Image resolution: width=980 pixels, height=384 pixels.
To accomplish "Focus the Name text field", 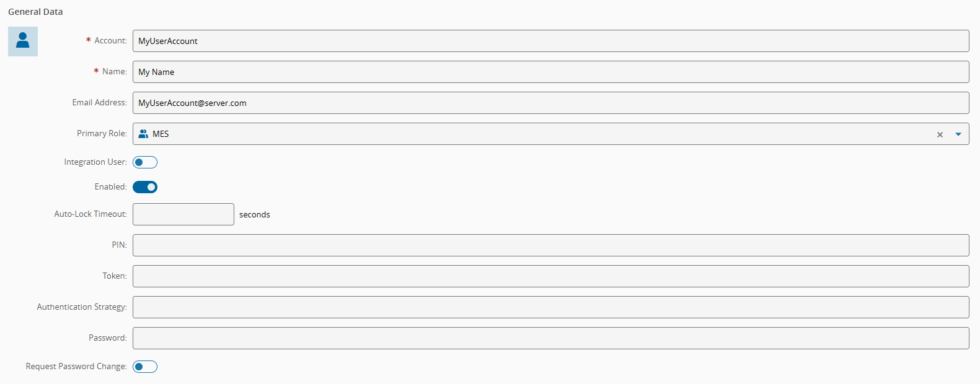I will point(550,72).
